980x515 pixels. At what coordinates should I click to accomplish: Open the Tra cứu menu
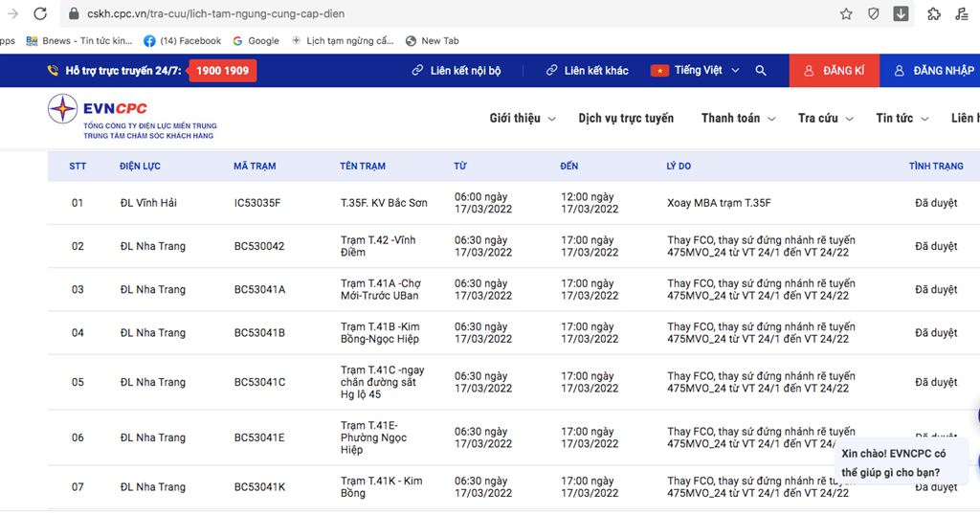coord(824,118)
